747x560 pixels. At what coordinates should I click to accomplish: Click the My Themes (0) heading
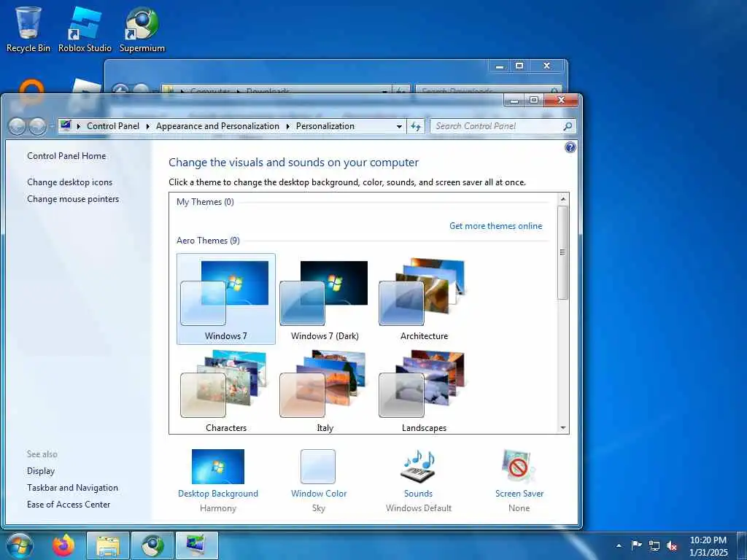(x=205, y=202)
